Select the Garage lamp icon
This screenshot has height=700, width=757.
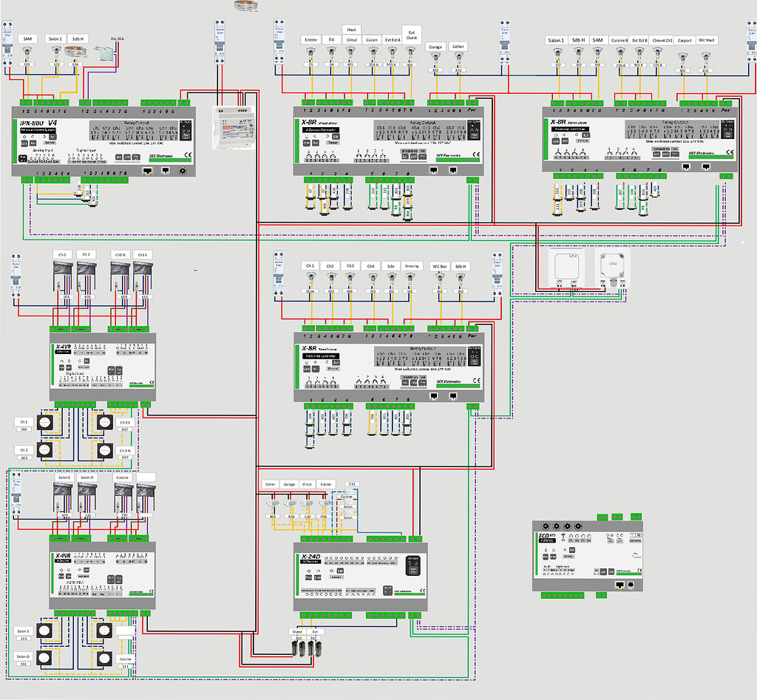[435, 56]
